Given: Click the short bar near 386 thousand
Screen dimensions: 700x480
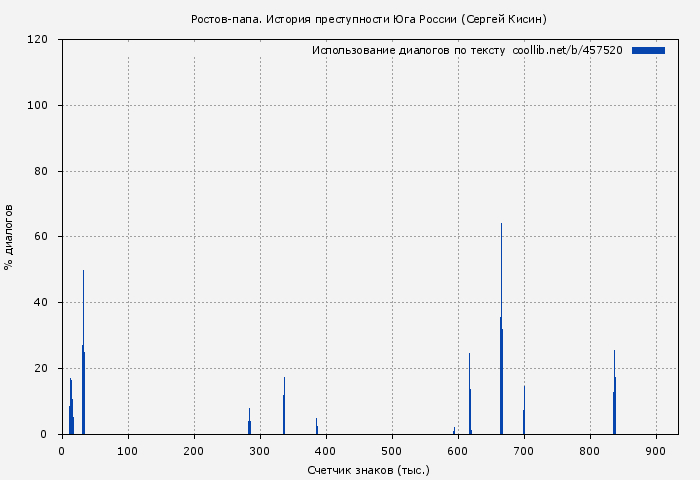Looking at the screenshot, I should [316, 427].
